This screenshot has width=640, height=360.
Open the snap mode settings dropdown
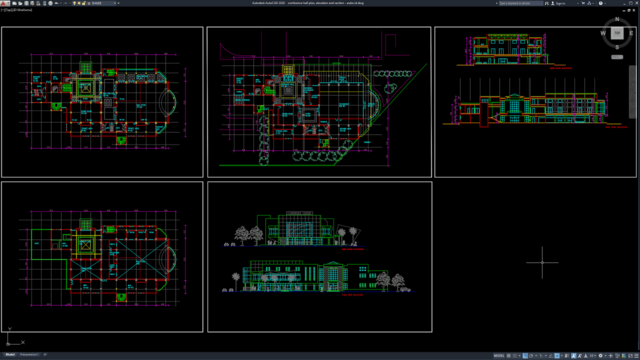pos(520,356)
